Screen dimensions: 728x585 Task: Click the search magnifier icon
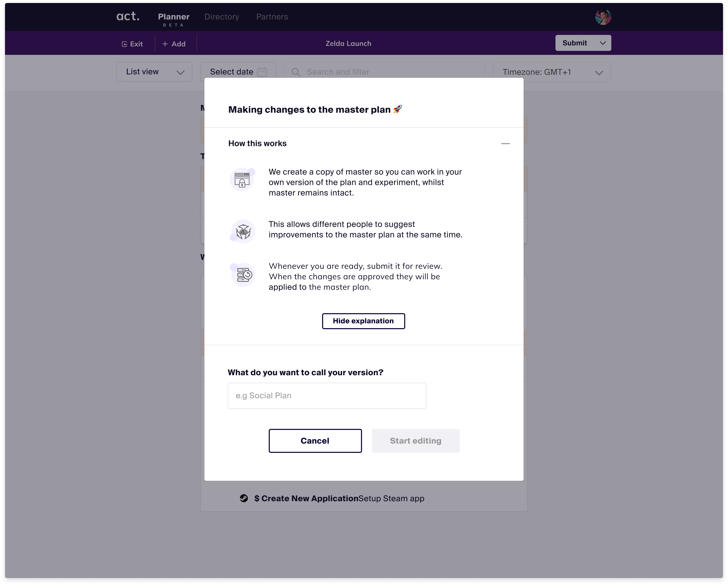(x=296, y=72)
